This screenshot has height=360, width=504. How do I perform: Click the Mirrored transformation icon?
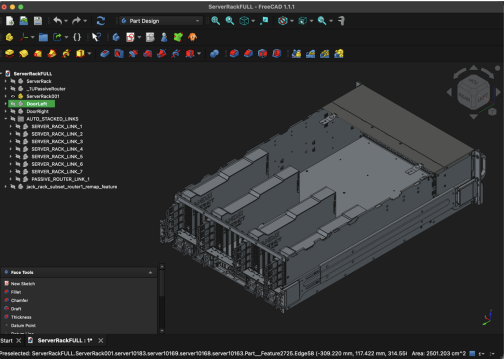(296, 53)
